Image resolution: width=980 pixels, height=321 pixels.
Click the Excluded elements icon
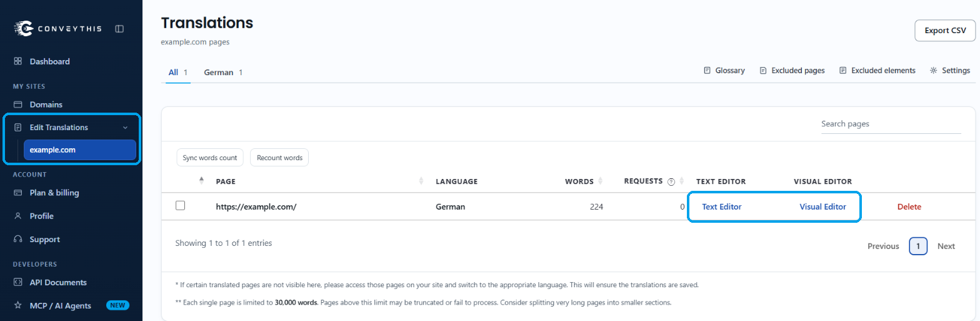(843, 71)
